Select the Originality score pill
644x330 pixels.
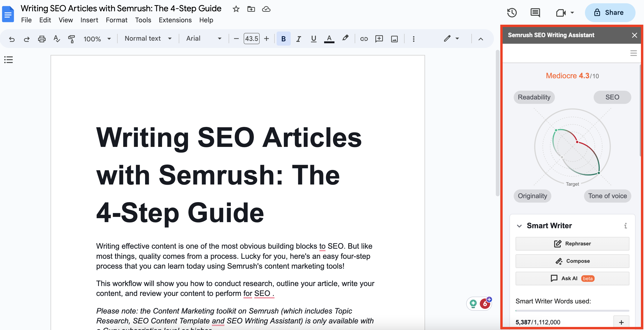532,196
